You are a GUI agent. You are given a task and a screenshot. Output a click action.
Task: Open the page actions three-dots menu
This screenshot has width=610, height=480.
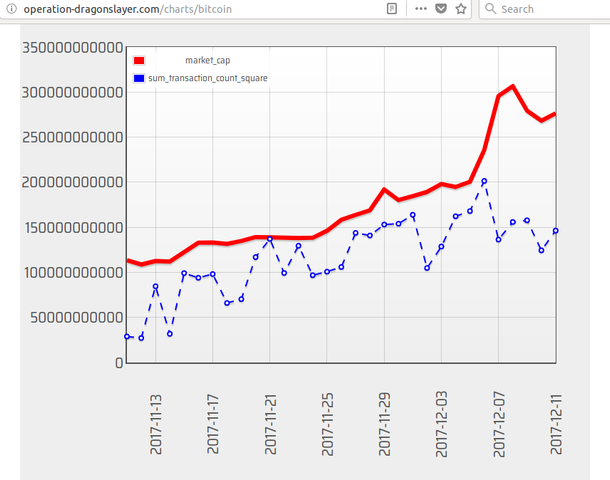pyautogui.click(x=420, y=8)
